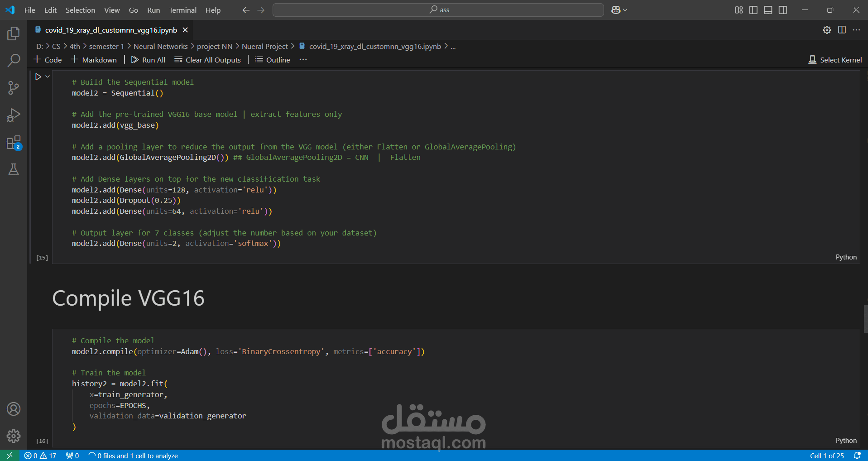Add a new Markdown cell

coord(94,60)
